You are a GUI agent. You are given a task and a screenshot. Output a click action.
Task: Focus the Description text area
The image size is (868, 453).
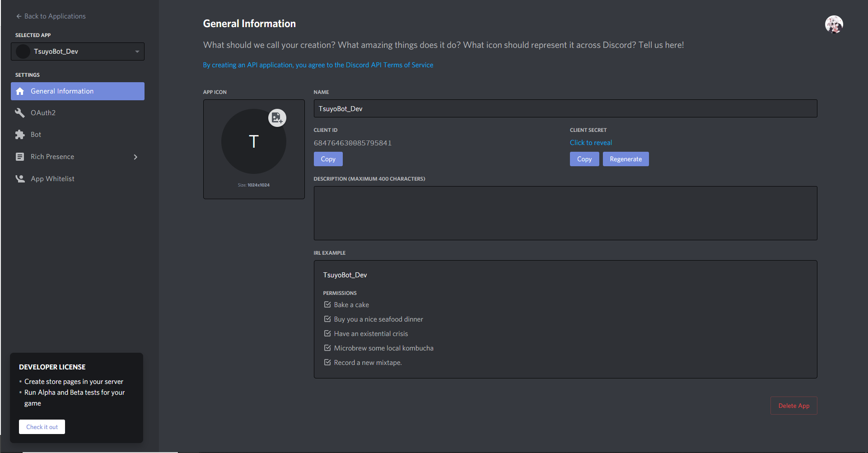(x=565, y=213)
